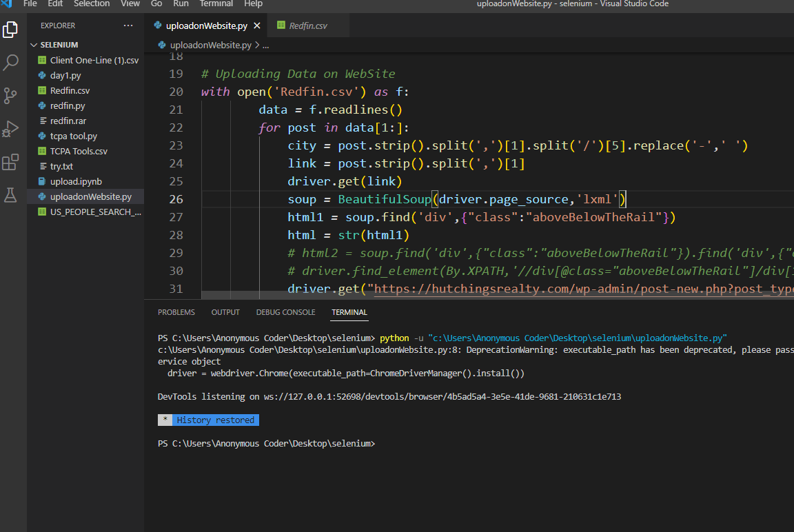Open the Source Control view
794x532 pixels.
[10, 95]
